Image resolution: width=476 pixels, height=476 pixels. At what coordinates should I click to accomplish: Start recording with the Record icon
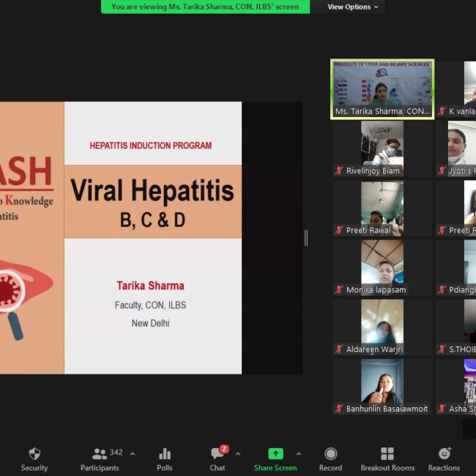(330, 454)
